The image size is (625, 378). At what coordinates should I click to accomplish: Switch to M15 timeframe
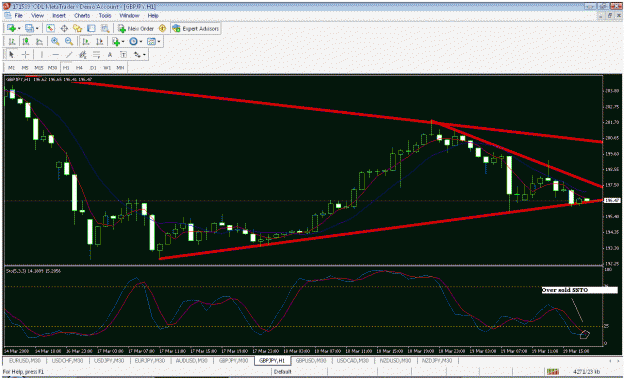click(x=39, y=68)
